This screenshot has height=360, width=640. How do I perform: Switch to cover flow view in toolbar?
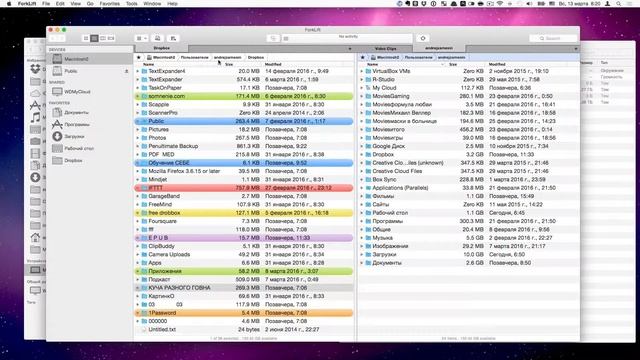coord(111,38)
